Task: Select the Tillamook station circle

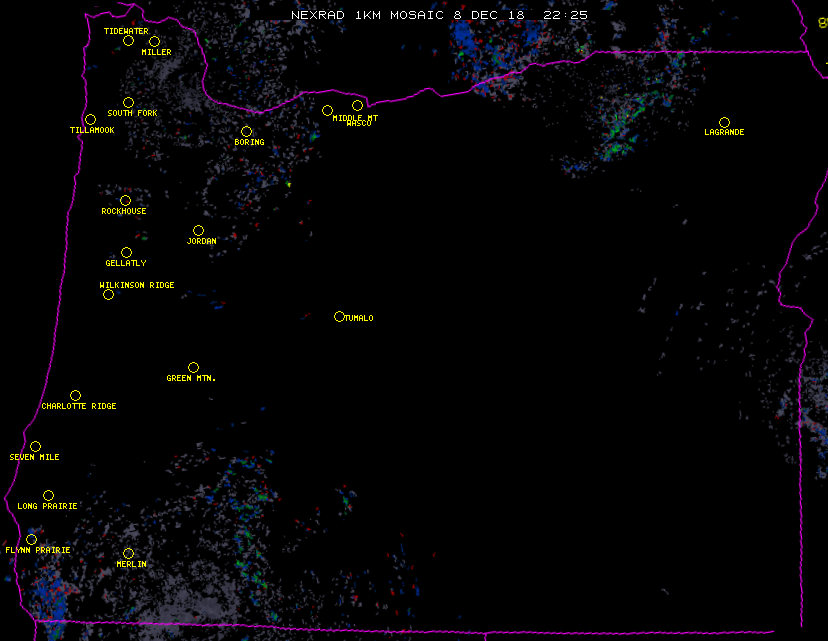Action: pos(90,120)
